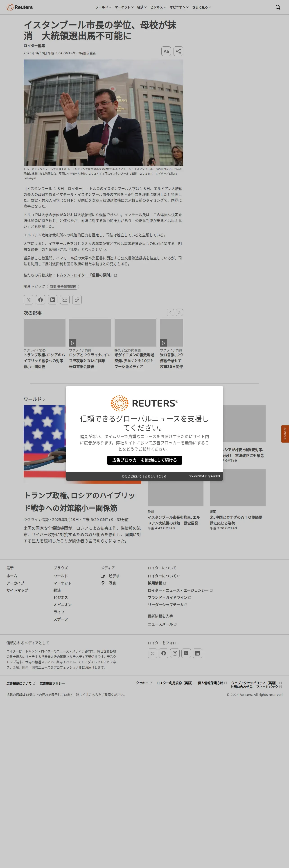Screen dimensions: 289x868
Task: Open 採用情報 footer link
Action: (x=157, y=583)
